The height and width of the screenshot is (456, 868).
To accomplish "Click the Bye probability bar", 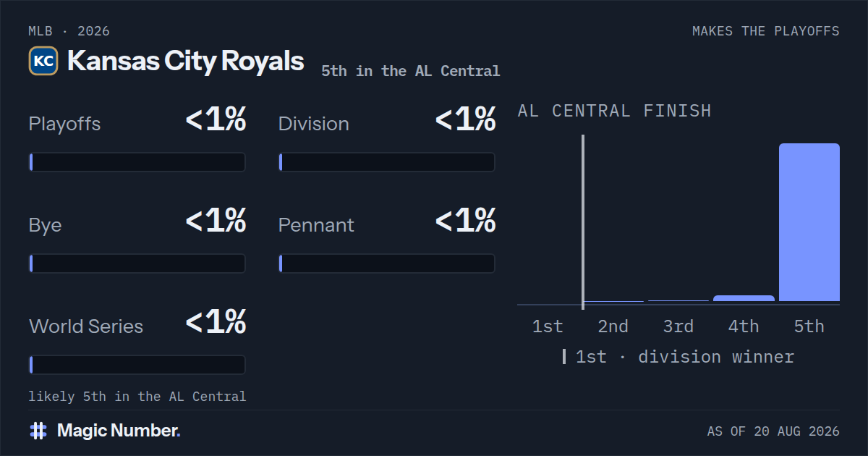I will pos(137,263).
